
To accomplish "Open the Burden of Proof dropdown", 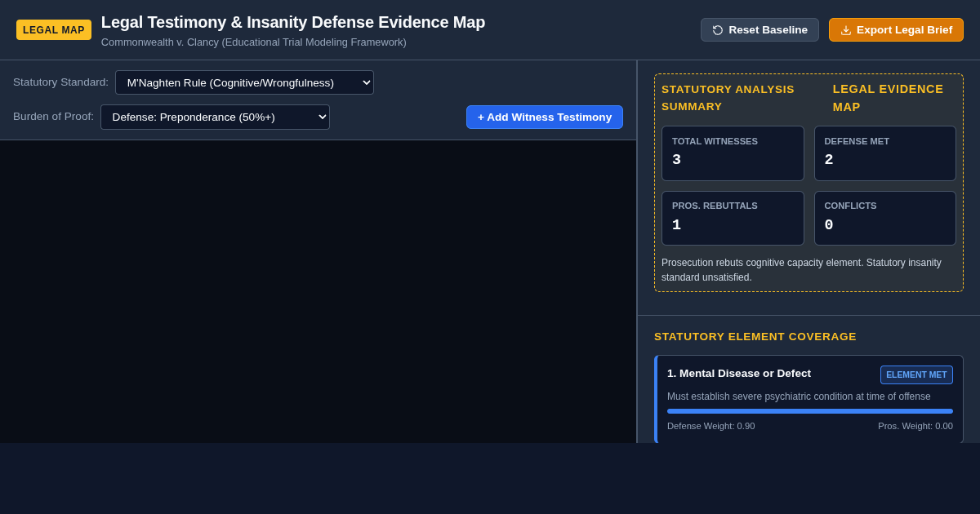I will [215, 117].
